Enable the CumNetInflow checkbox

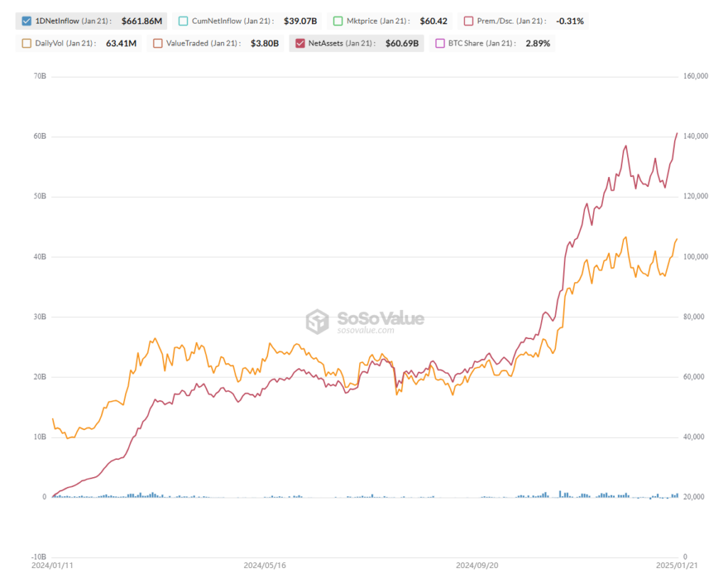tap(183, 21)
